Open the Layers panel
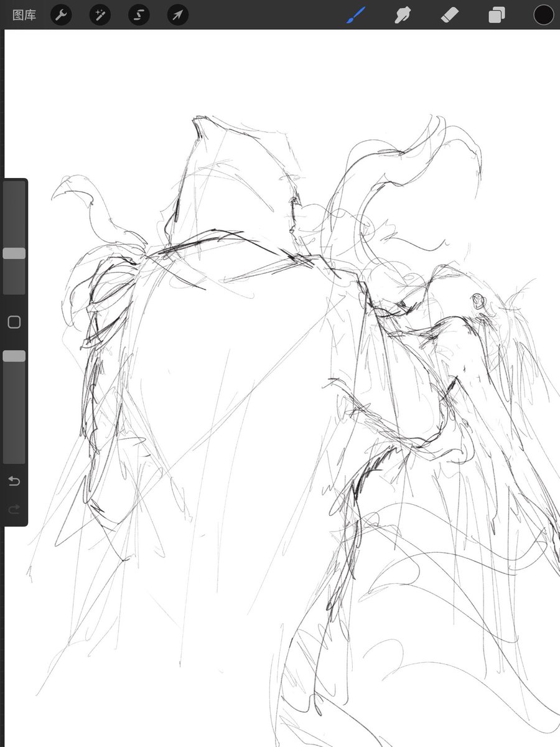Viewport: 560px width, 747px height. [x=497, y=15]
